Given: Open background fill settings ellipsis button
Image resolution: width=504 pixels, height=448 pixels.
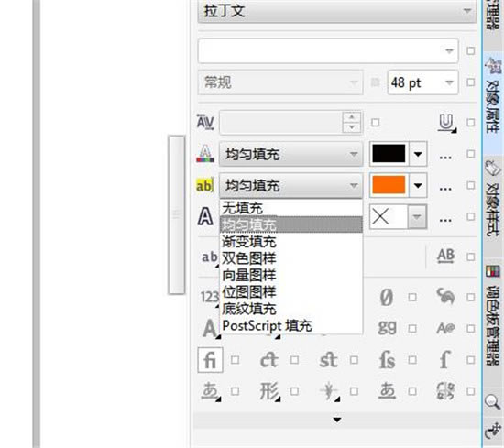Looking at the screenshot, I should tap(445, 189).
